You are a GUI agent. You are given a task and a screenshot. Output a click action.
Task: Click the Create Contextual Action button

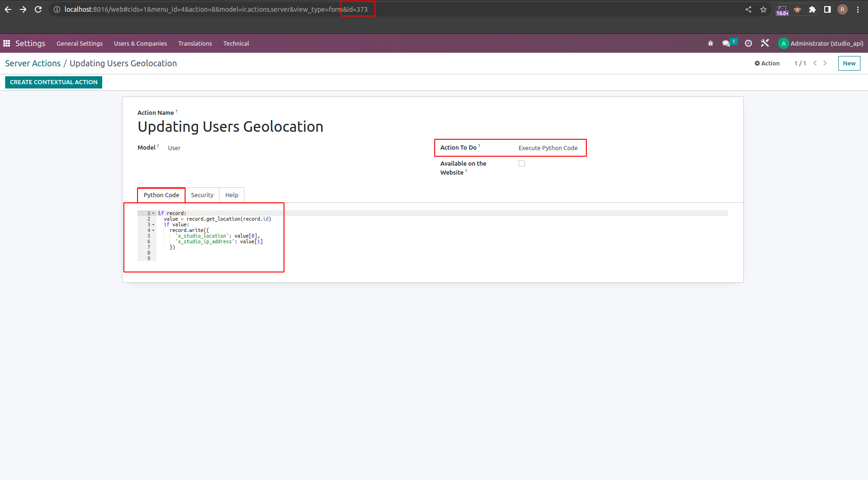(54, 82)
